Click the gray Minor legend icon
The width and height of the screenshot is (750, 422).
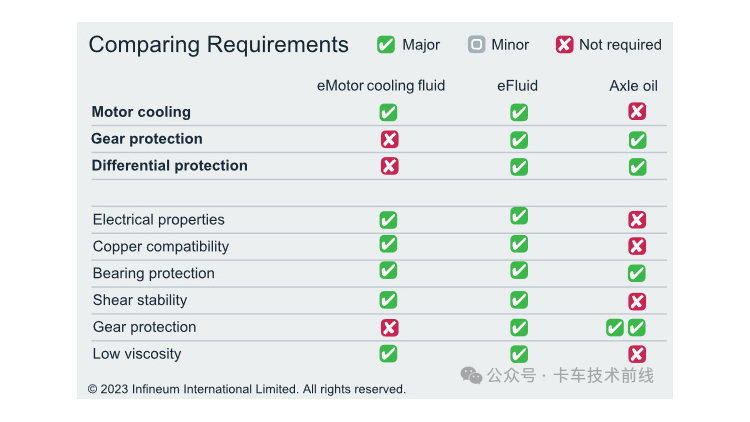point(476,44)
